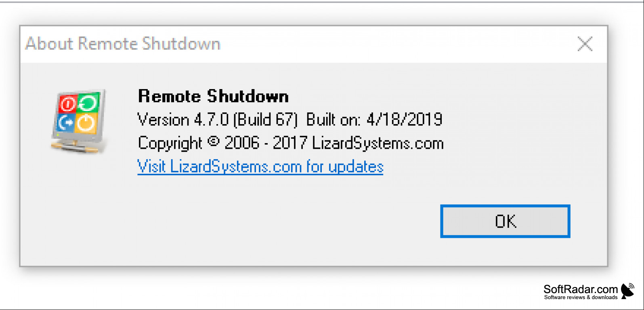Click the Software reviews & downloads tagline
Screen dimensions: 644x310
coord(581,298)
